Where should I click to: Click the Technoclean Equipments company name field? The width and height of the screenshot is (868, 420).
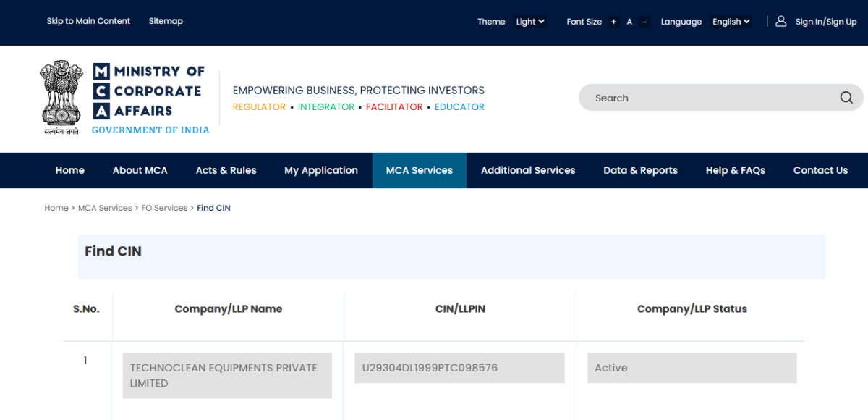pos(227,376)
